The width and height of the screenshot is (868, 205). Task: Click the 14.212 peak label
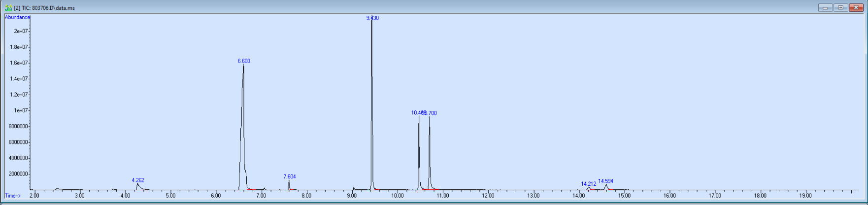pos(589,184)
